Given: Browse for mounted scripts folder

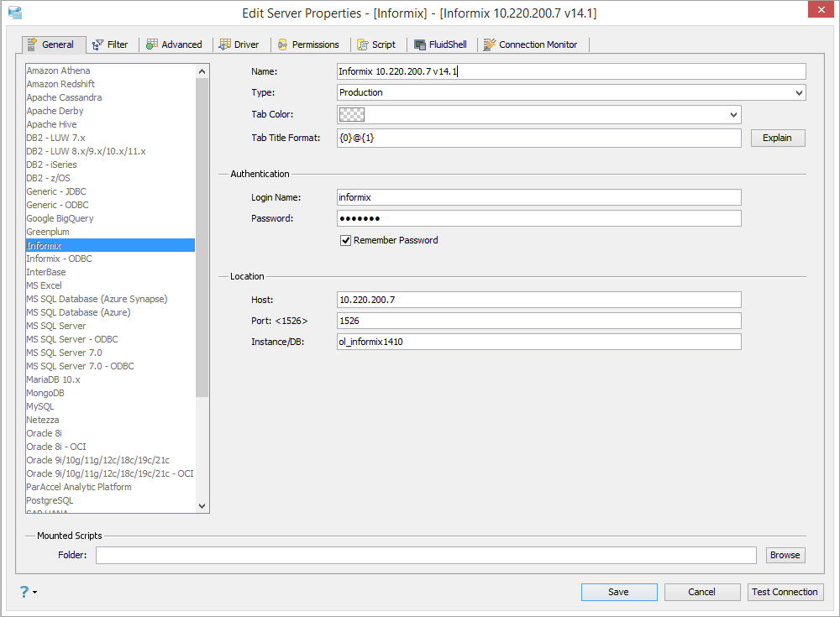Looking at the screenshot, I should (785, 556).
